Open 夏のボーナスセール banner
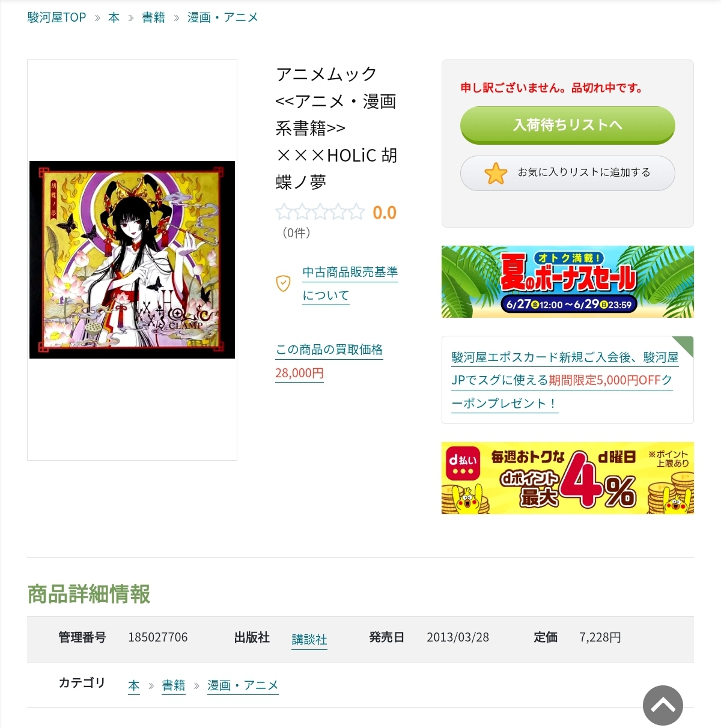This screenshot has width=721, height=728. coord(568,282)
